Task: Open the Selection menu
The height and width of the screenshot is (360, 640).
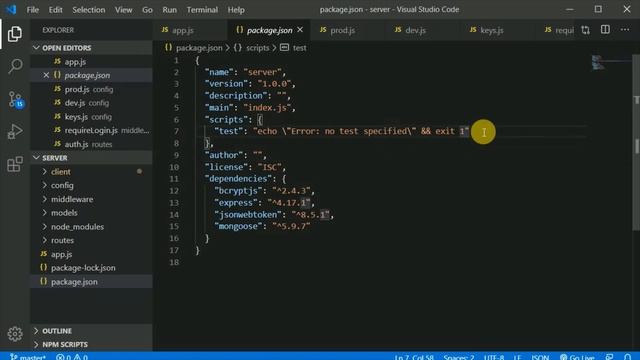Action: tap(89, 9)
